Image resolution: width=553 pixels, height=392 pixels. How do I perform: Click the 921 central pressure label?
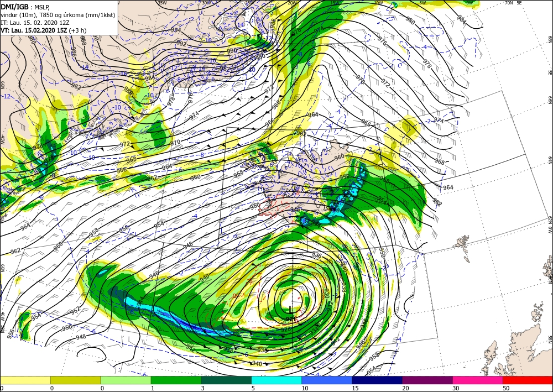[x=291, y=319]
